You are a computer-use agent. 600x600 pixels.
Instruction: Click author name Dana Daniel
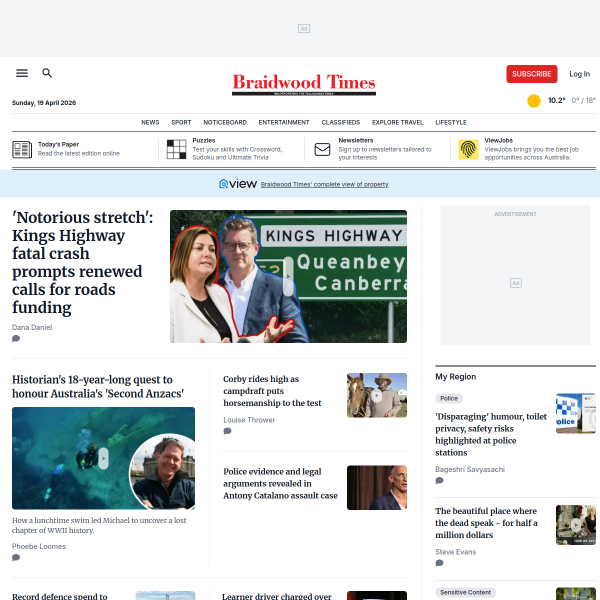pyautogui.click(x=32, y=328)
